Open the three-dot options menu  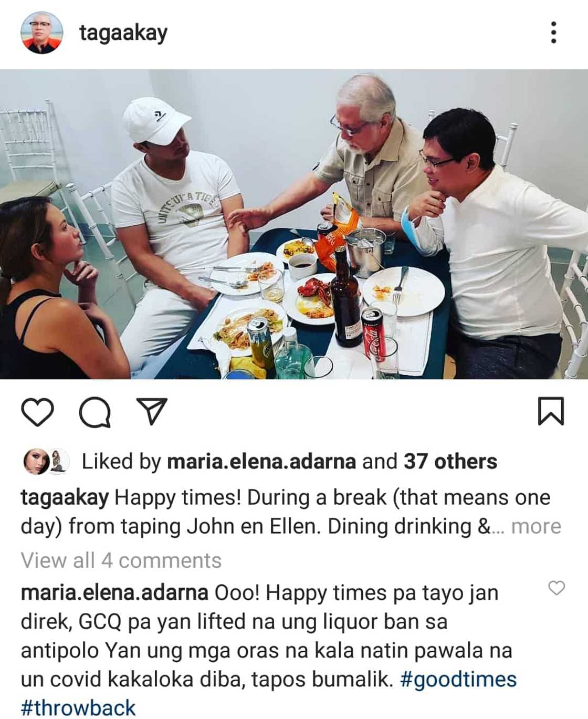tap(553, 33)
